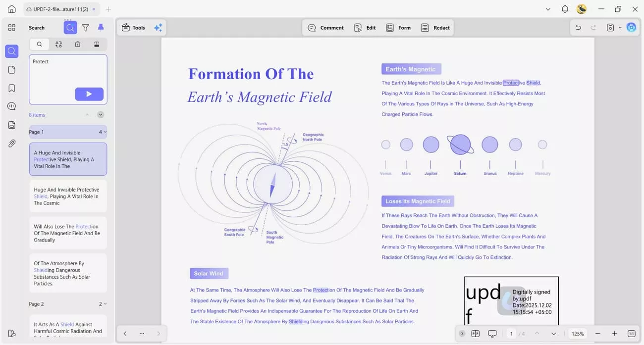
Task: Open the Comment tool
Action: pos(325,27)
